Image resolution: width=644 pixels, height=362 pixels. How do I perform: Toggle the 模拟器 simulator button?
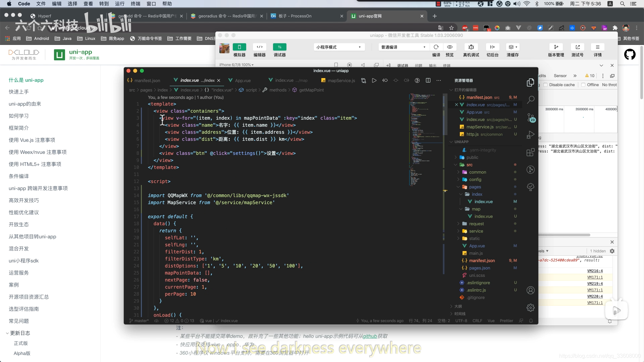point(239,47)
